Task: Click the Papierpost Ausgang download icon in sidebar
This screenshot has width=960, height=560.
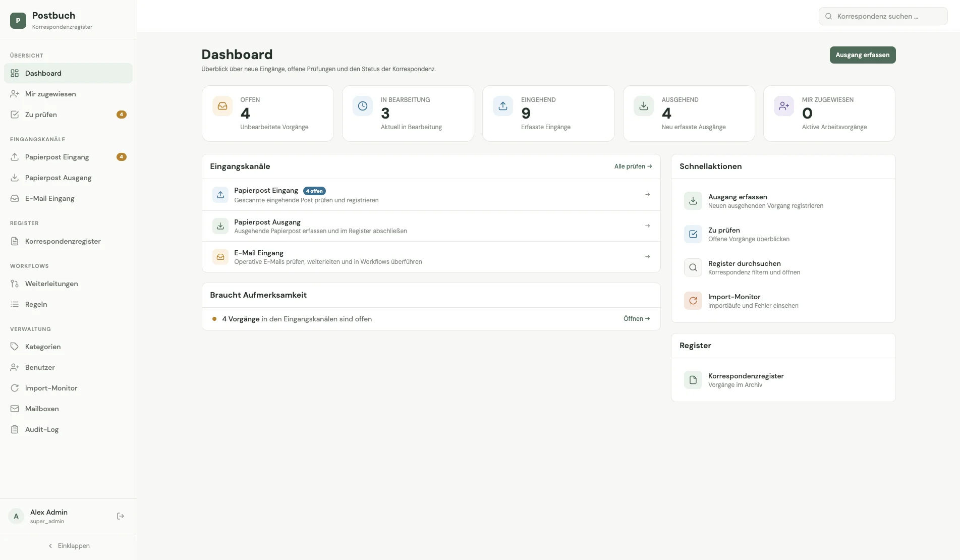Action: [15, 178]
